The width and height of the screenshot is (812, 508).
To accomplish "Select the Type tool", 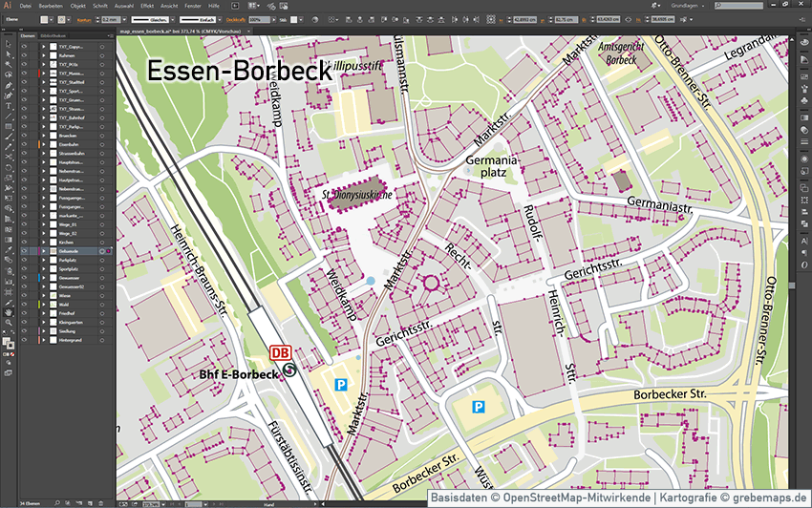I will point(9,103).
